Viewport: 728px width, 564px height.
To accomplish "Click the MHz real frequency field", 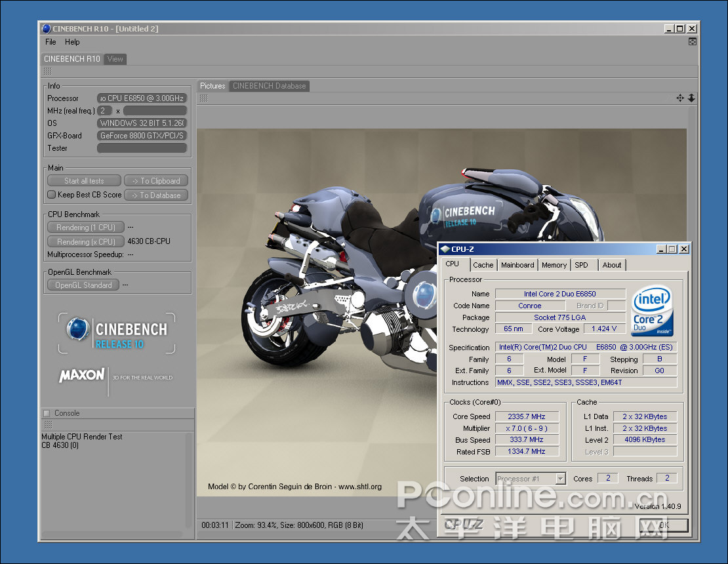I will tap(155, 110).
